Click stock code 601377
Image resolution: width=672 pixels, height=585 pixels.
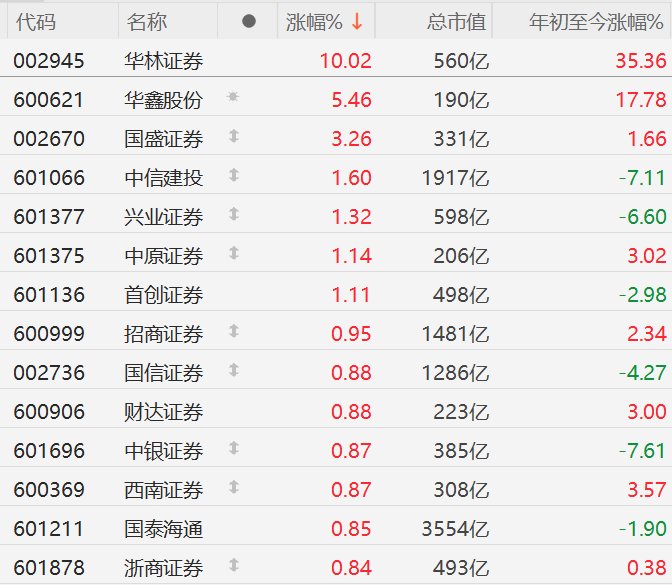coord(49,217)
